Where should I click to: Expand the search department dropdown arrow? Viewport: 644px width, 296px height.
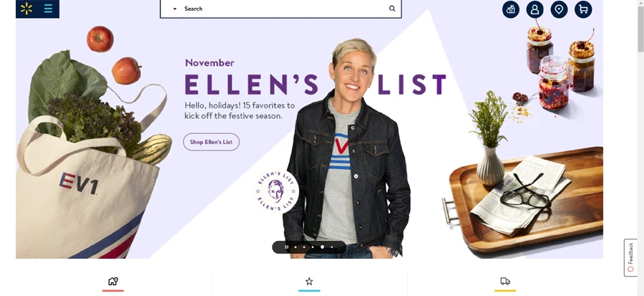(x=175, y=9)
